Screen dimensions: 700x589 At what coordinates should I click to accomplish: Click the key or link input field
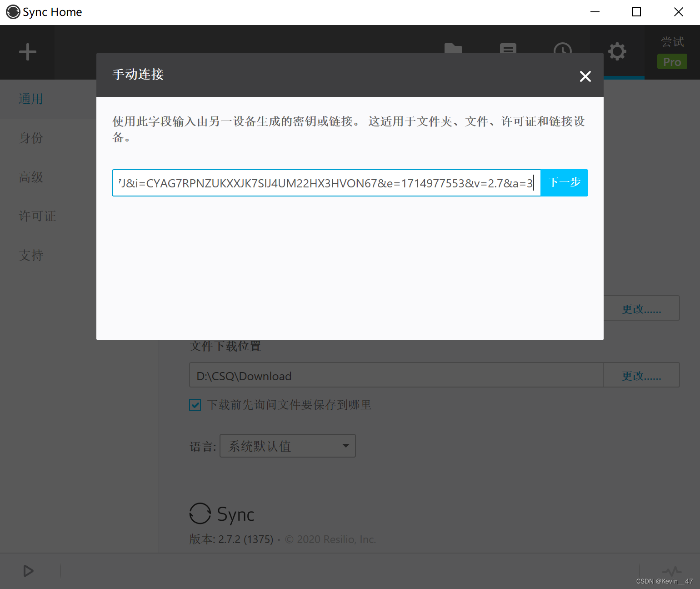(x=325, y=183)
